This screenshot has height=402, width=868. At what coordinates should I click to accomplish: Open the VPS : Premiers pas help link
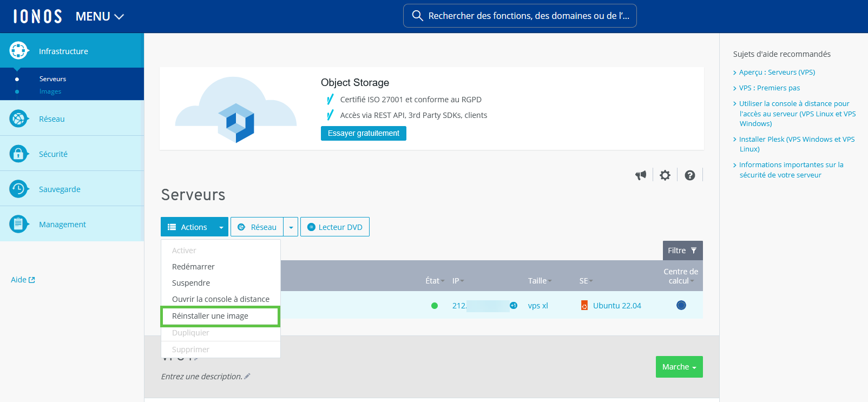(769, 88)
